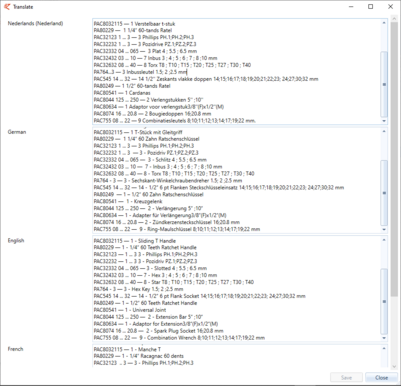Click the main dialog scroll-up arrow
Viewport: 401px width, 386px height.
394,20
